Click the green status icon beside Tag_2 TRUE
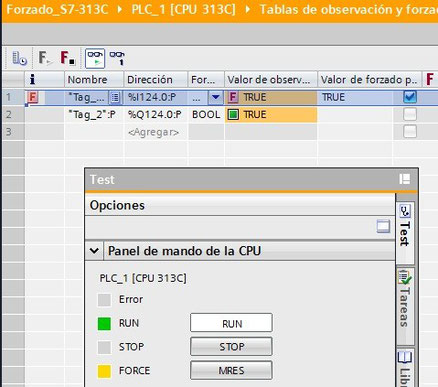 click(x=233, y=115)
